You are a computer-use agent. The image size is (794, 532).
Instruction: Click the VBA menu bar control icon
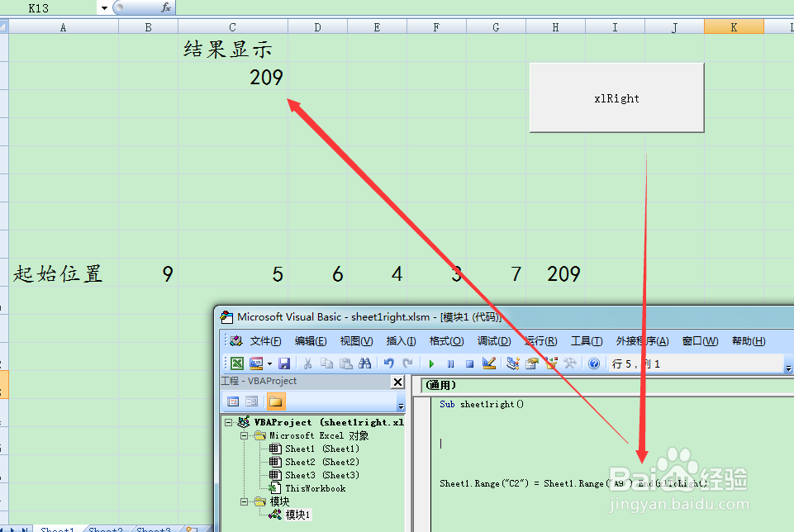(236, 340)
